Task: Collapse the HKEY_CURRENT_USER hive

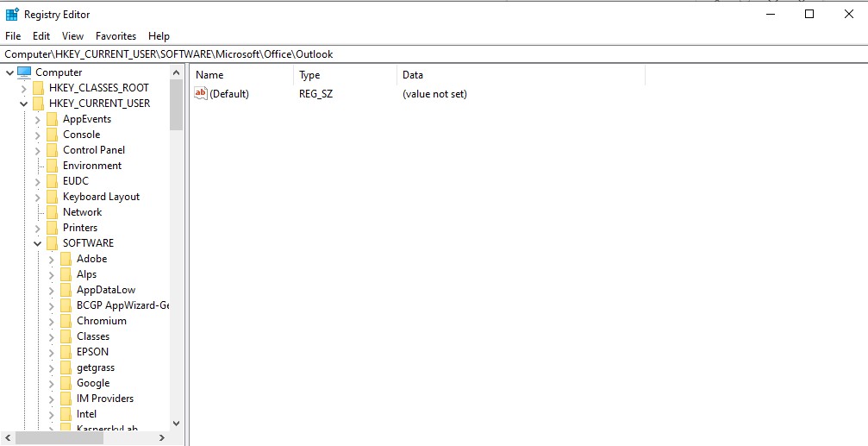Action: coord(24,104)
